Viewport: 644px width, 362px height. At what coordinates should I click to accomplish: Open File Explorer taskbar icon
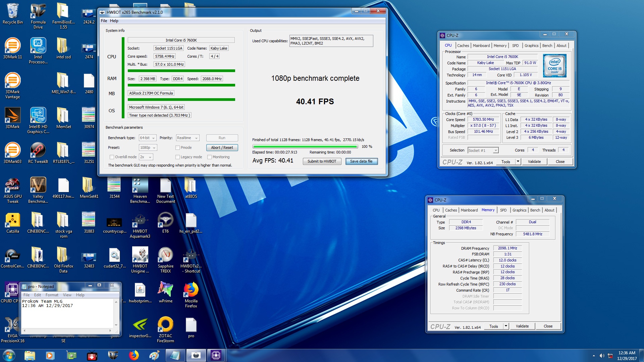point(30,355)
